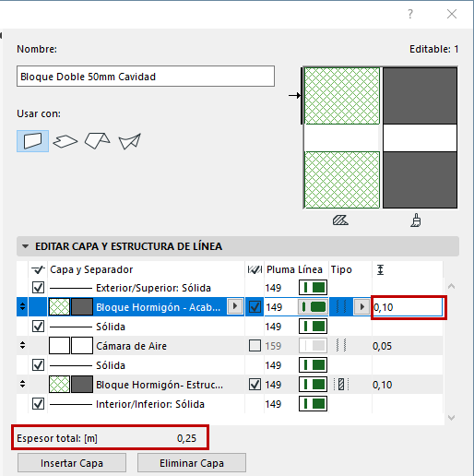The image size is (474, 476).
Task: Select the Slab use-with icon
Action: (x=65, y=141)
